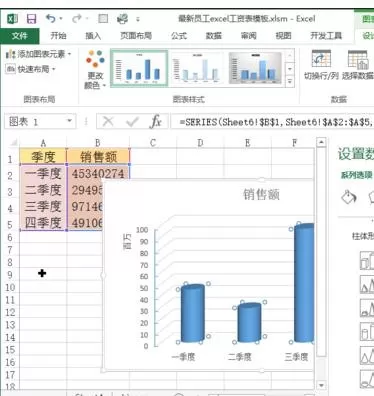This screenshot has height=396, width=374.
Task: Open 快速布局 dropdown
Action: [x=31, y=69]
